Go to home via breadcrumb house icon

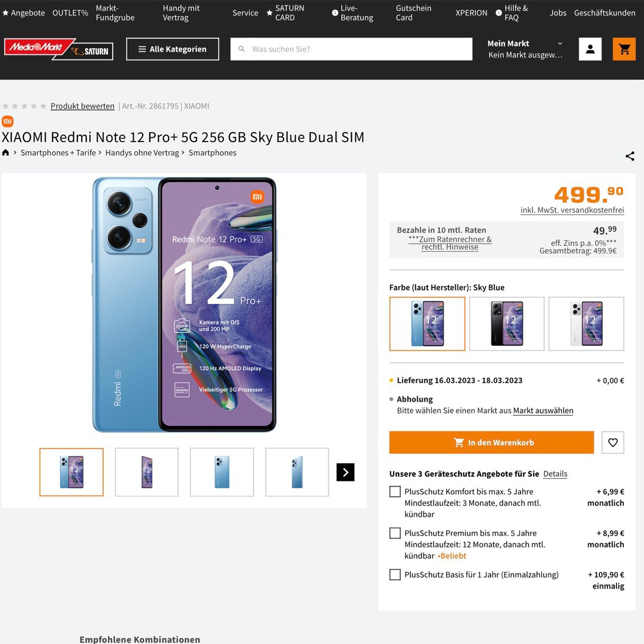coord(6,153)
